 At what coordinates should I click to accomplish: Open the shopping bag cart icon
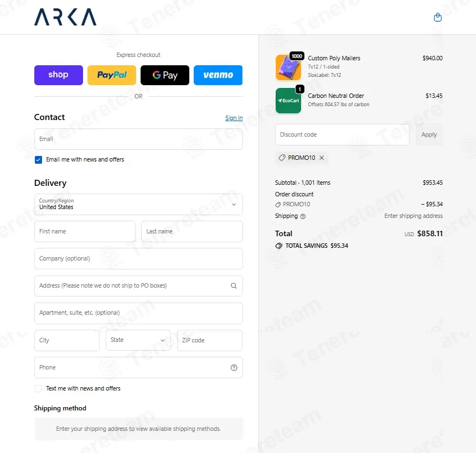pos(437,17)
